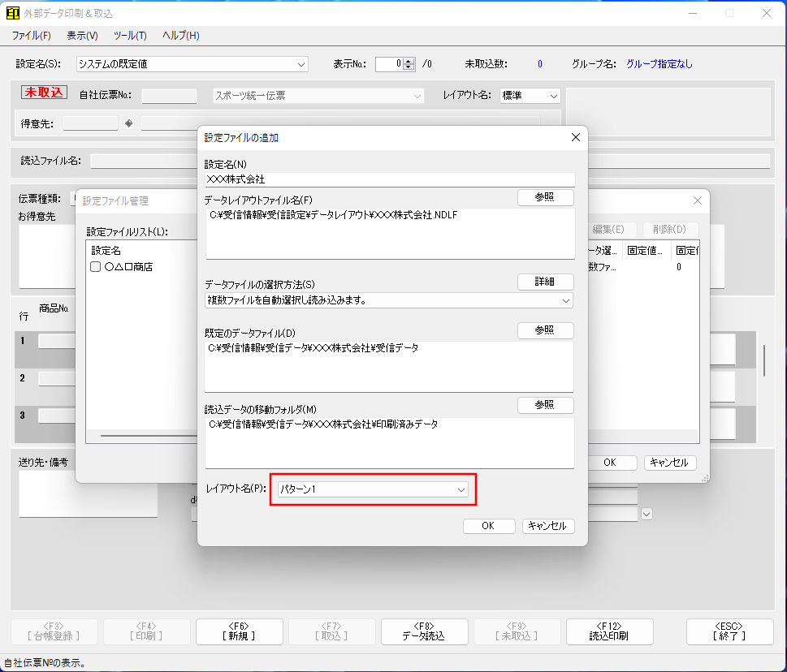The height and width of the screenshot is (672, 787).
Task: Click キャンセル in the 設定ファイルの追加 dialog
Action: tap(548, 526)
